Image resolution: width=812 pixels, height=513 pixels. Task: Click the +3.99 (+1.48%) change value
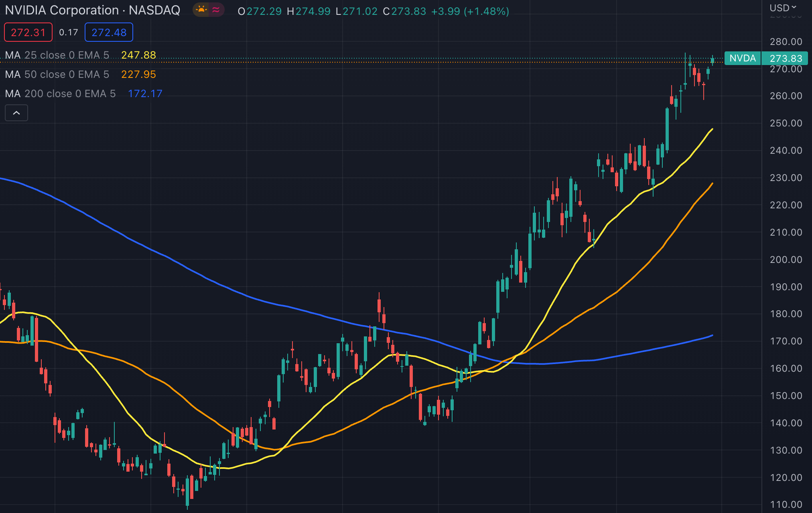470,11
